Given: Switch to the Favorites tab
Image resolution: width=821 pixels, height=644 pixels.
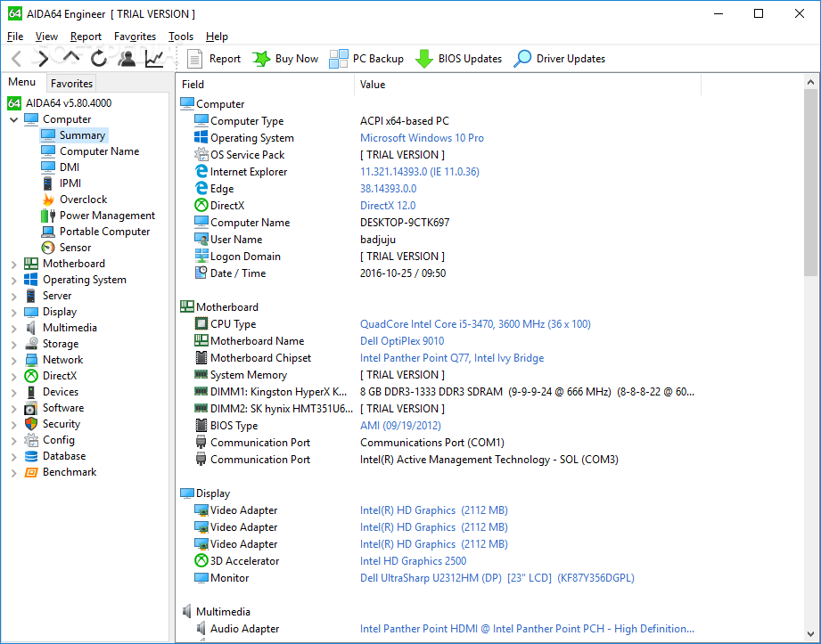Looking at the screenshot, I should coord(71,83).
